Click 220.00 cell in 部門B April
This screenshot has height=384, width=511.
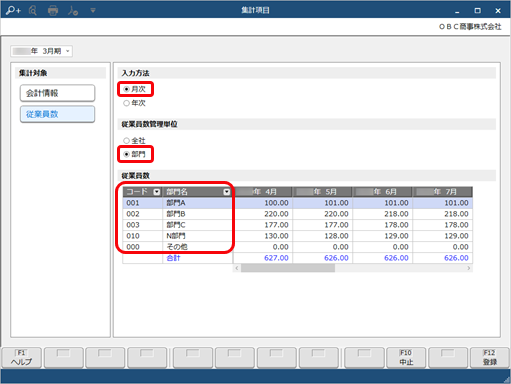click(x=263, y=214)
